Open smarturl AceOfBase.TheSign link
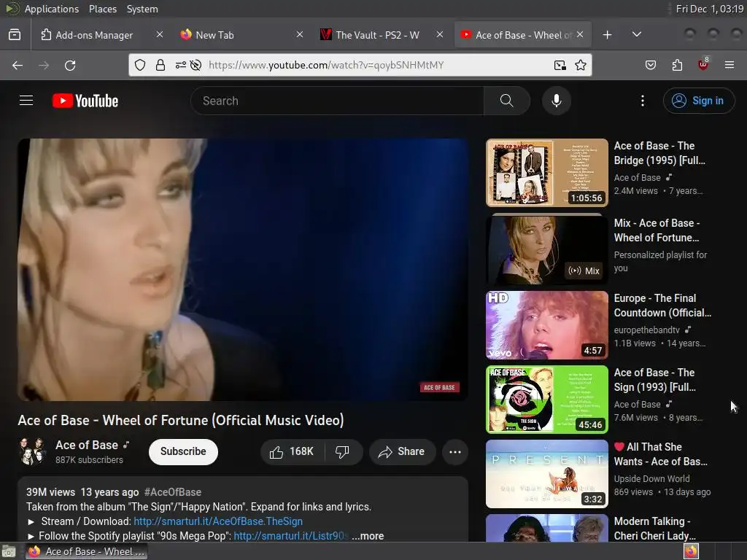This screenshot has height=560, width=747. (218, 521)
